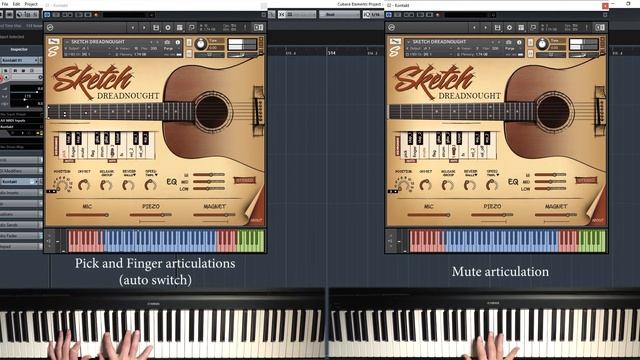The width and height of the screenshot is (640, 360).
Task: Toggle the sidebar browser icon in Kontakt 01
Action: pos(258,27)
